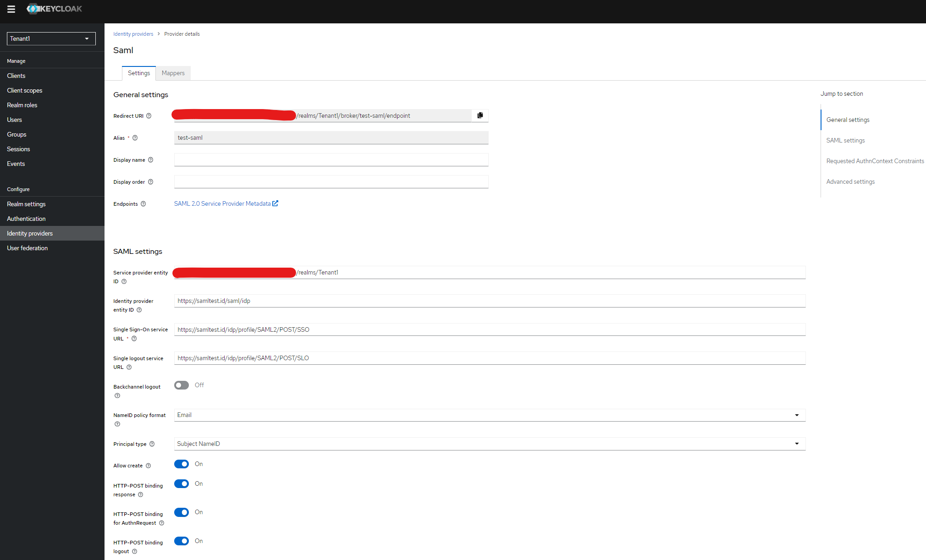Change the NameID policy format from Email

click(797, 415)
